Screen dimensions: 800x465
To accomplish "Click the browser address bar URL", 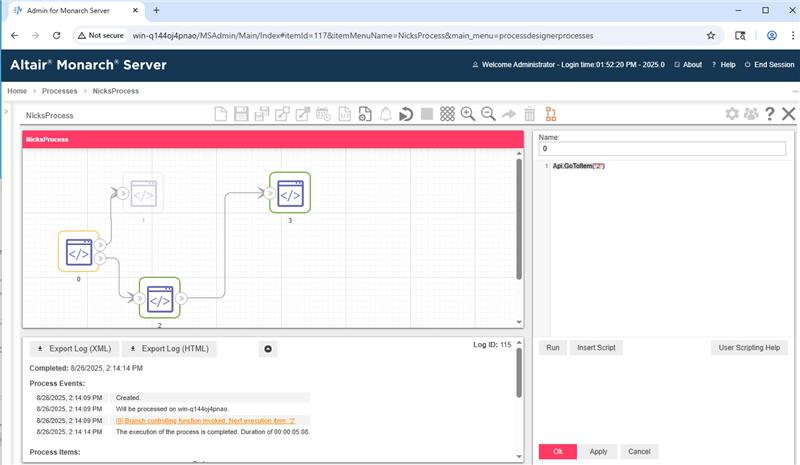I will coord(363,36).
